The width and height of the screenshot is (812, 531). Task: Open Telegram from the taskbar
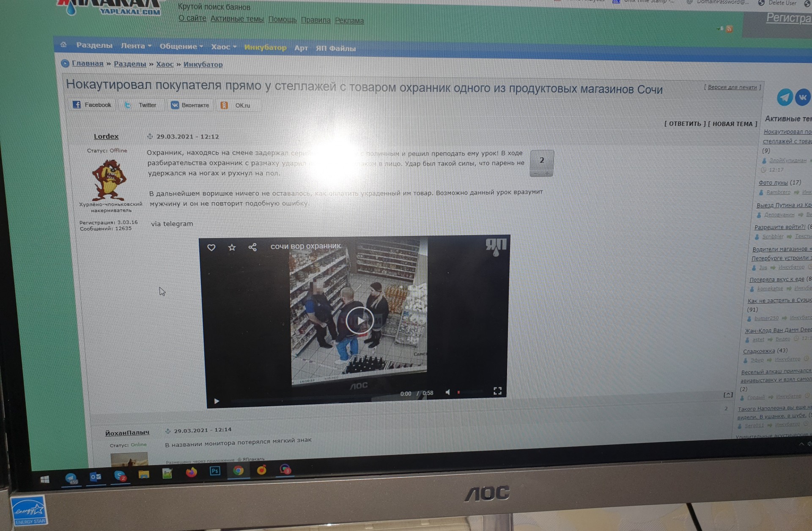tap(71, 478)
